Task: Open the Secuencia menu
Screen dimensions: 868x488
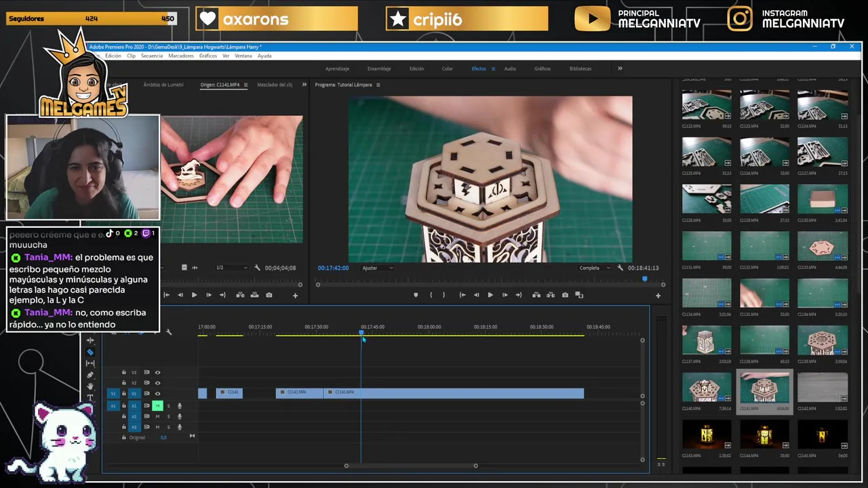Action: coord(152,56)
